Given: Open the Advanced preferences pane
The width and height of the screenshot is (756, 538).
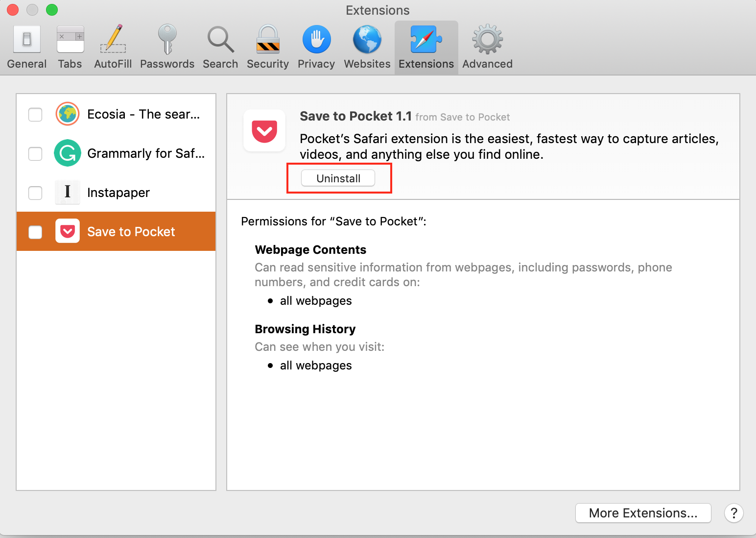Looking at the screenshot, I should (x=487, y=48).
